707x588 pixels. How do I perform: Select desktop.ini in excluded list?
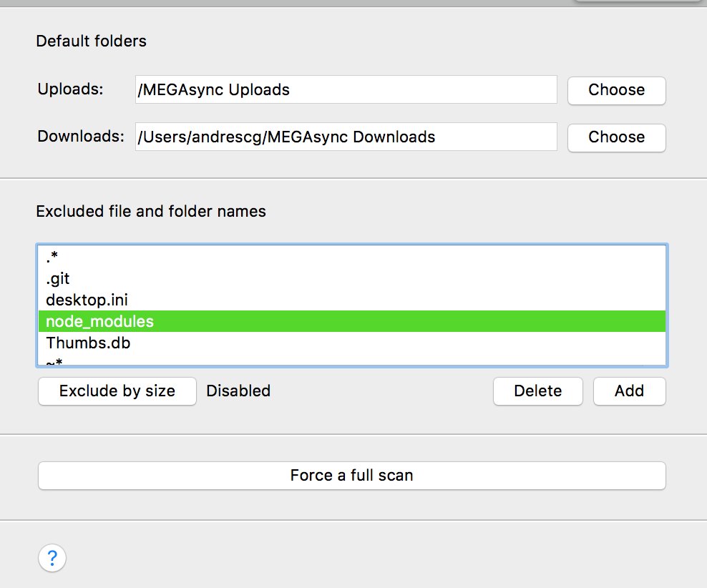[x=351, y=300]
